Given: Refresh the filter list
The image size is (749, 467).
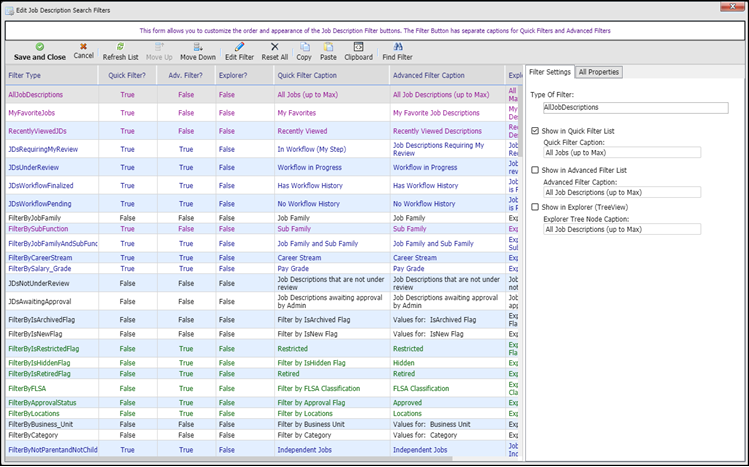Looking at the screenshot, I should pyautogui.click(x=120, y=51).
